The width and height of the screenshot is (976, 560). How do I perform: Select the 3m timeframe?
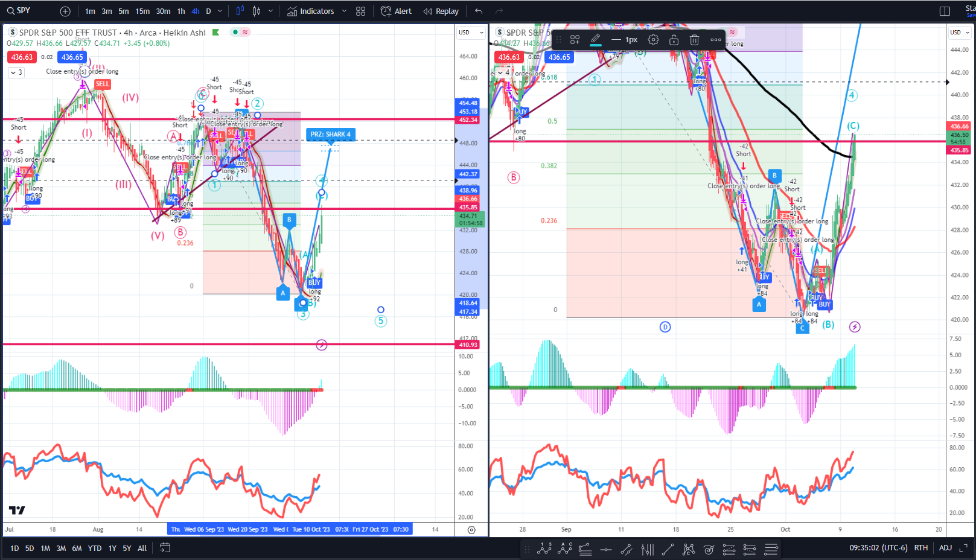[x=107, y=11]
